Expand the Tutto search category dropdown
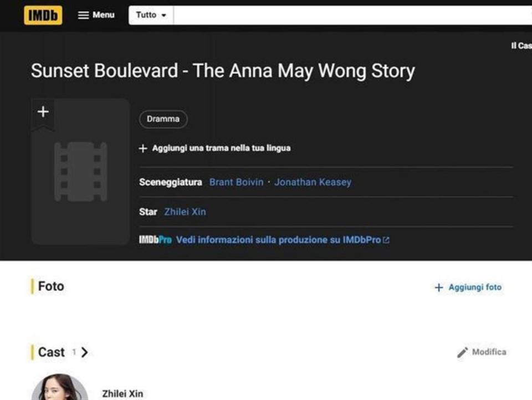 [151, 15]
